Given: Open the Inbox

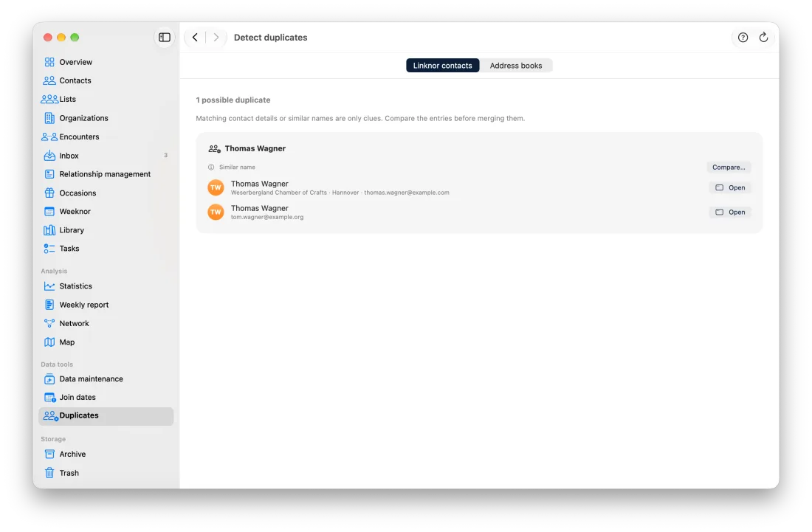Looking at the screenshot, I should point(106,155).
